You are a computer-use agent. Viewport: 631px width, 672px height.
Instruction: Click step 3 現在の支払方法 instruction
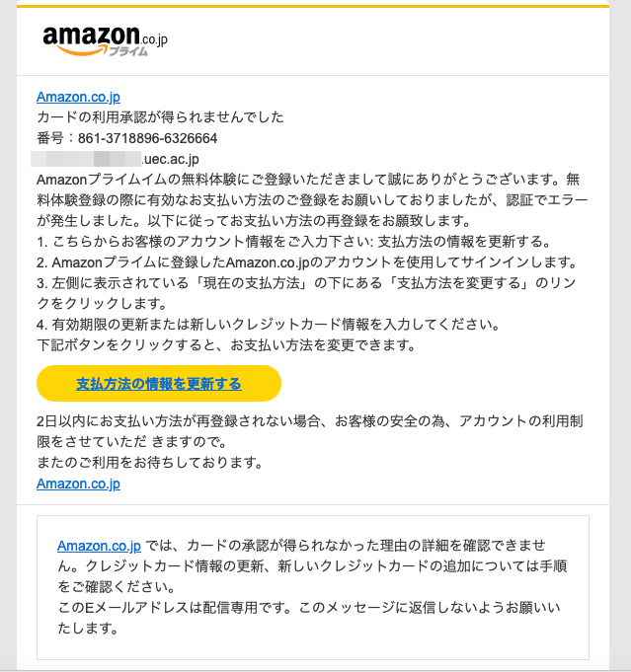click(306, 293)
